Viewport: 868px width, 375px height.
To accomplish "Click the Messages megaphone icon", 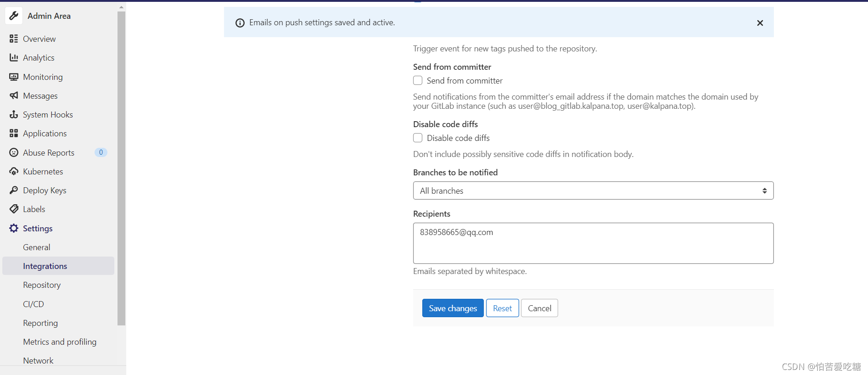I will pos(14,95).
